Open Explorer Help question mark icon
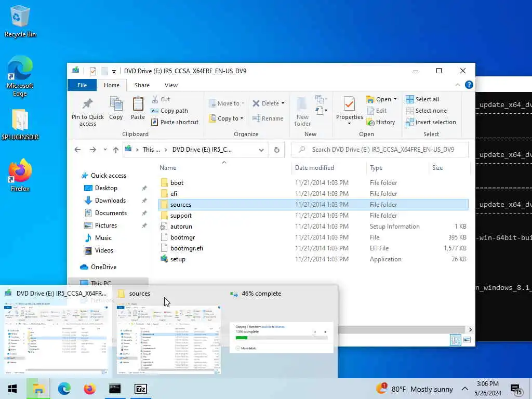The width and height of the screenshot is (532, 399). coord(469,85)
